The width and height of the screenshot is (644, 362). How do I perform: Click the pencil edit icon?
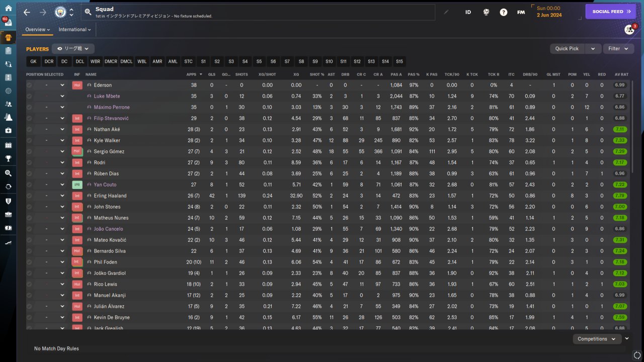click(x=446, y=12)
